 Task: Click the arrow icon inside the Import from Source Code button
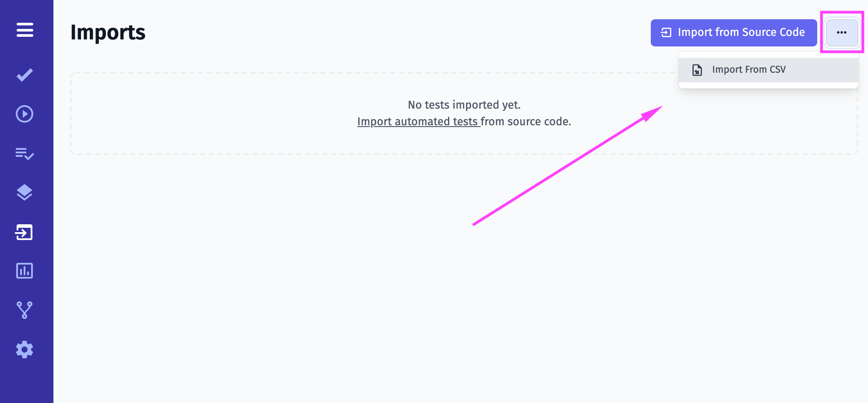click(x=666, y=32)
